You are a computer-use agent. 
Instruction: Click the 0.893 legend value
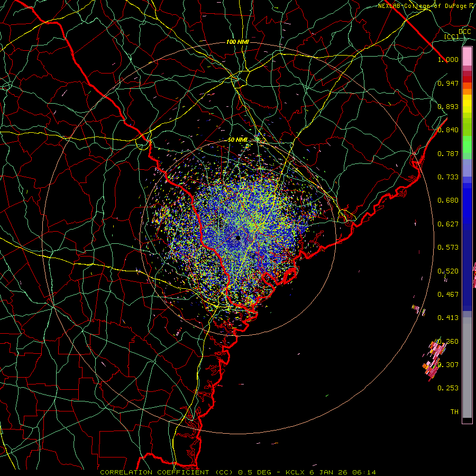coord(448,106)
